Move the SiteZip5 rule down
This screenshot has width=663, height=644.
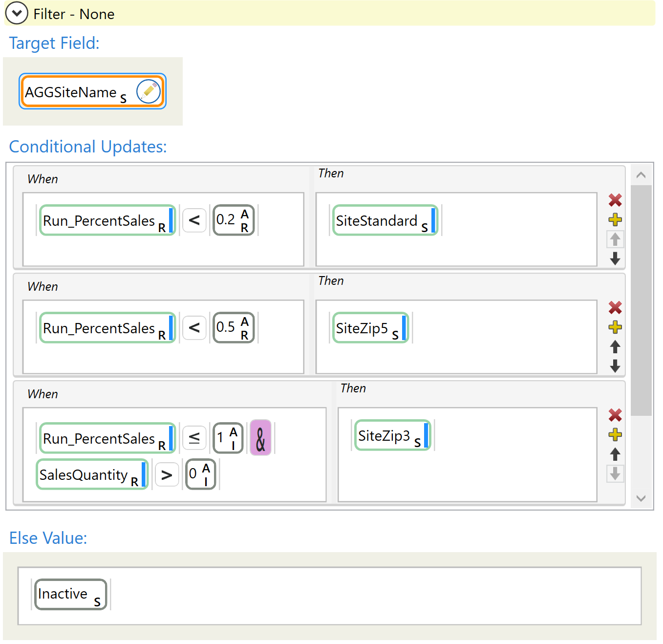615,366
